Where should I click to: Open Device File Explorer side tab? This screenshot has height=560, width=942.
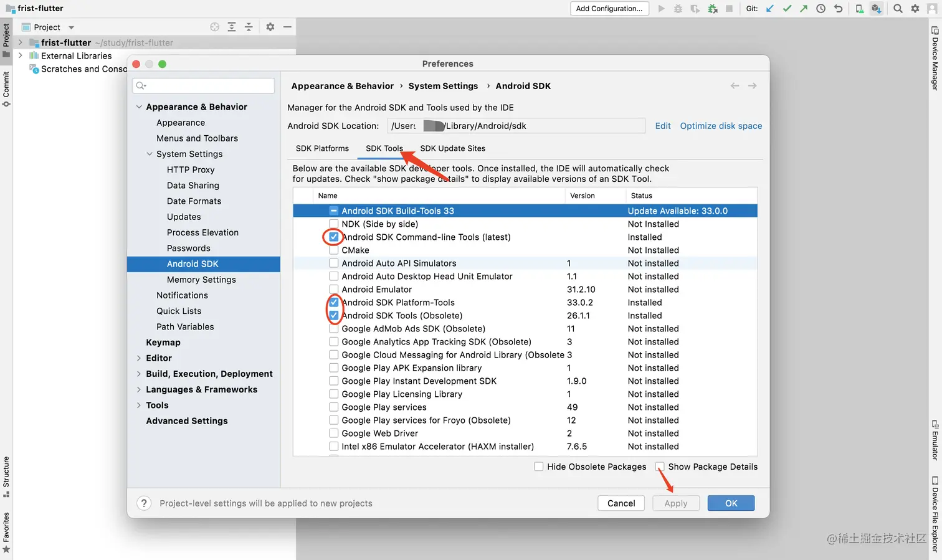pos(935,515)
